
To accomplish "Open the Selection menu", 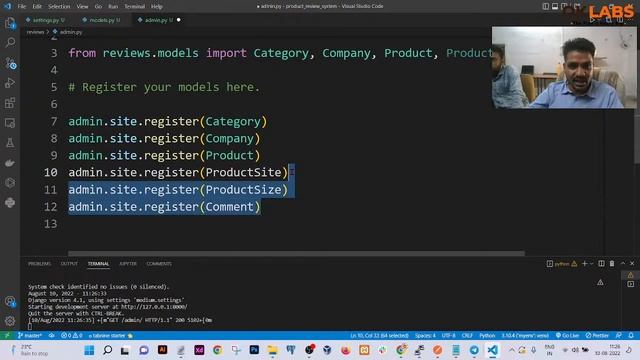I will tap(59, 7).
